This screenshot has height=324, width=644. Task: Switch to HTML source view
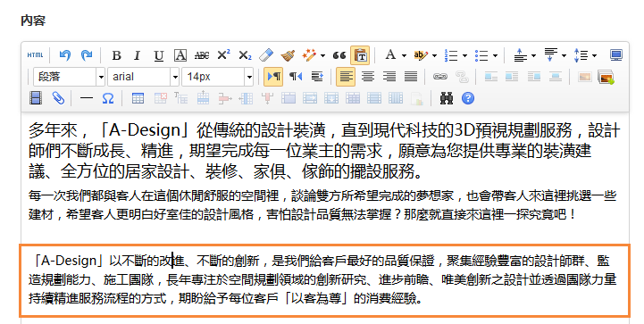click(36, 55)
